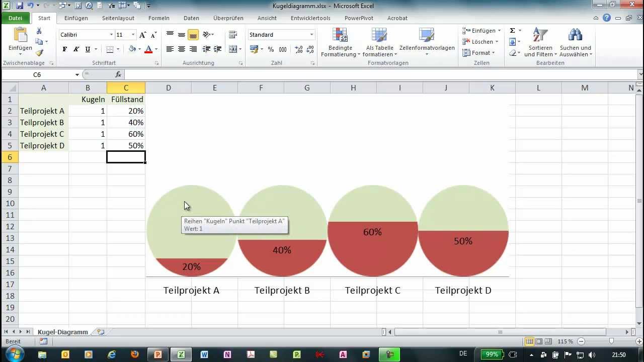Open the Zellenformatvorlagen dropdown
This screenshot has width=644, height=362.
tap(427, 43)
